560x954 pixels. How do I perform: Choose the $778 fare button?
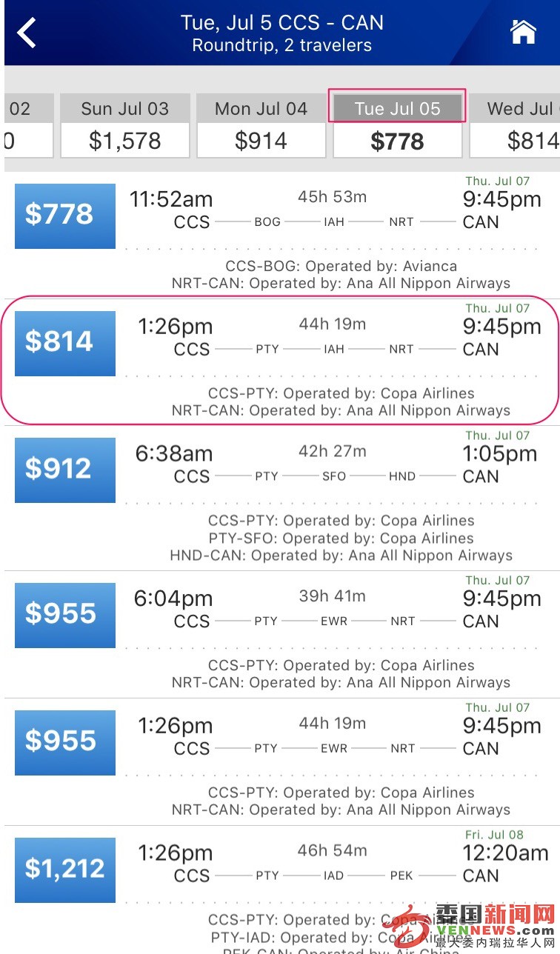tap(65, 216)
